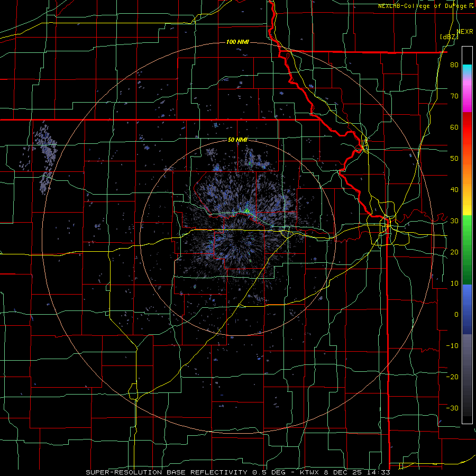The image size is (476, 476).
Task: Click the NEXR label above the color bar
Action: (x=465, y=31)
